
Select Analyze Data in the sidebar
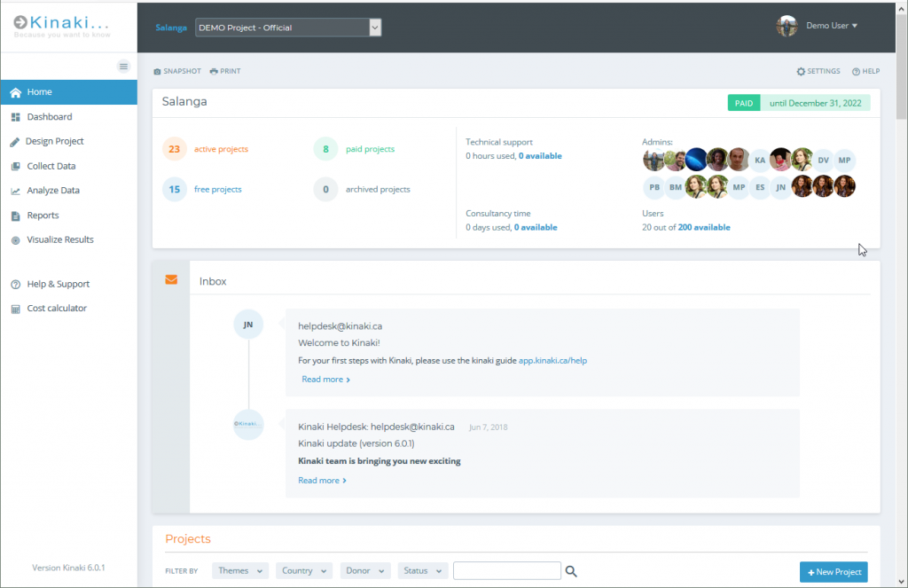[69, 191]
